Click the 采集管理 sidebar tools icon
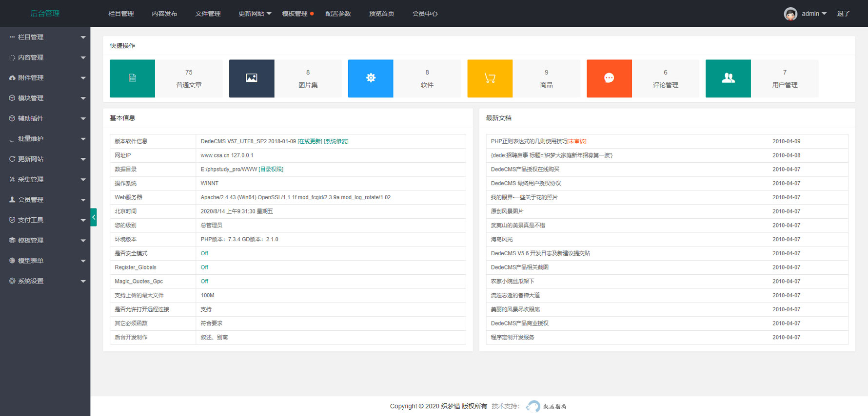This screenshot has width=868, height=416. pos(12,179)
